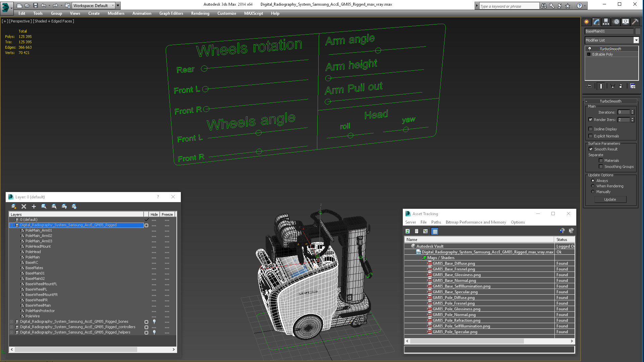Open the Motion command panel tab
Screen dimensions: 644x362
[x=616, y=22]
